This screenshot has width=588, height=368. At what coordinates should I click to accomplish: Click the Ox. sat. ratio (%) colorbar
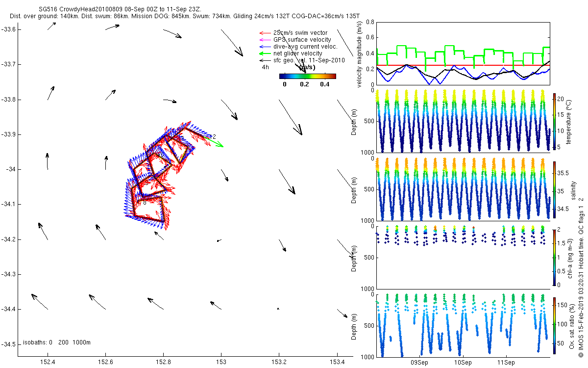point(554,325)
